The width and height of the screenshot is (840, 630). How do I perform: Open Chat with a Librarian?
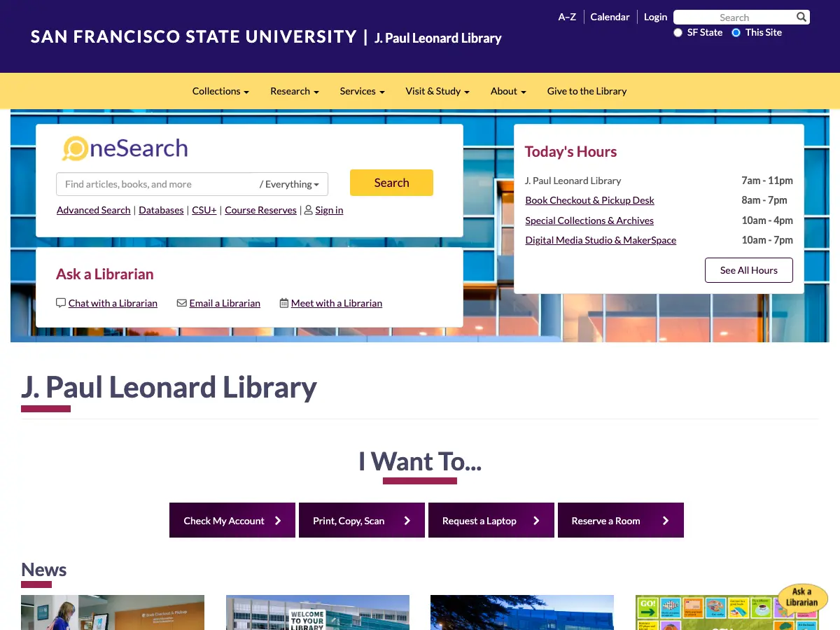[x=113, y=303]
